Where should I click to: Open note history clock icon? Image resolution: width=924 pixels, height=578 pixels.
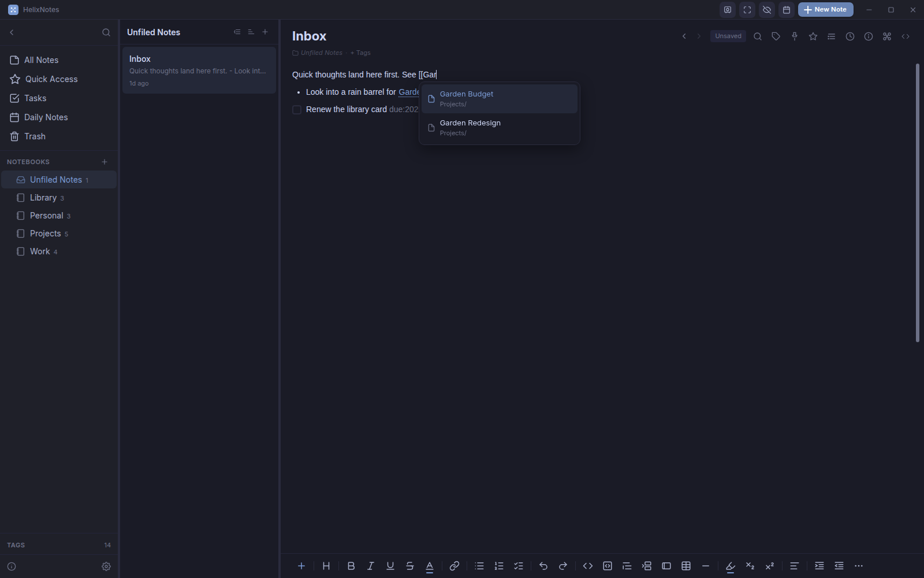click(850, 36)
